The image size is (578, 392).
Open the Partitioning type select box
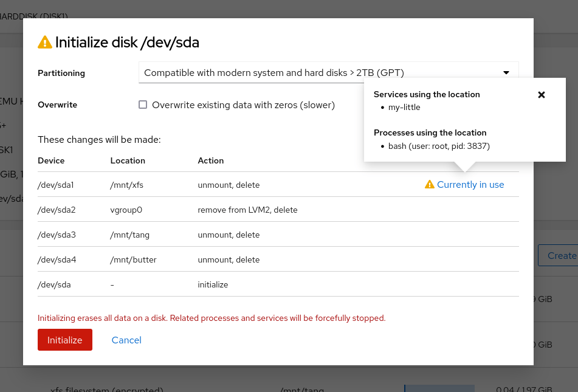(328, 73)
